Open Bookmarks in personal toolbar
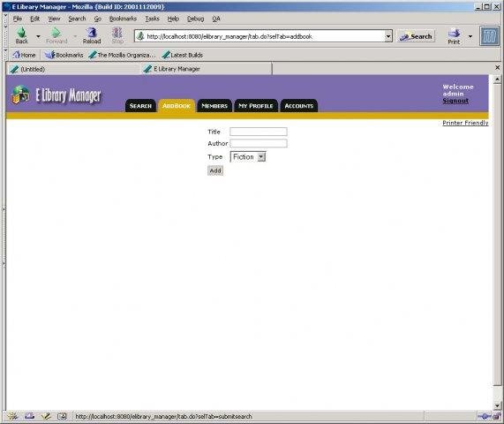 64,55
